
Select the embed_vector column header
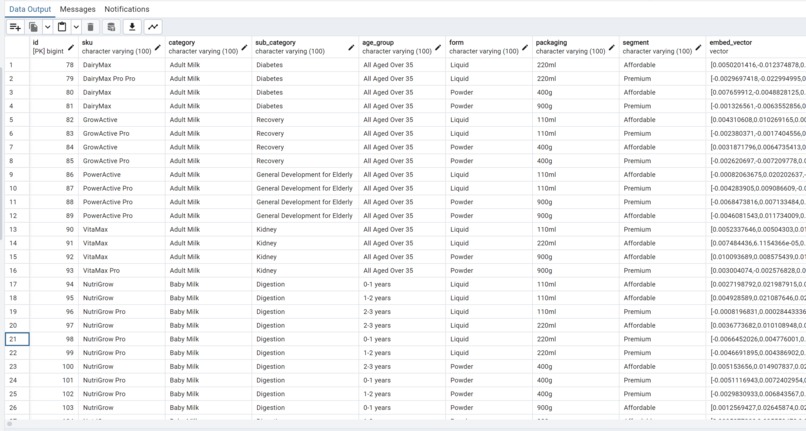coord(756,47)
